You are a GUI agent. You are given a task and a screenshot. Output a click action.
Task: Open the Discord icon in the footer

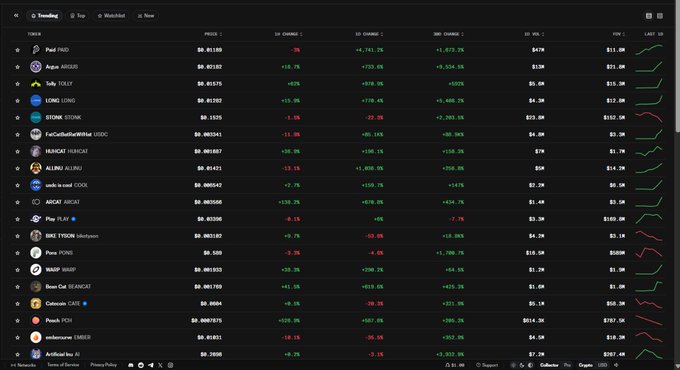(x=131, y=365)
